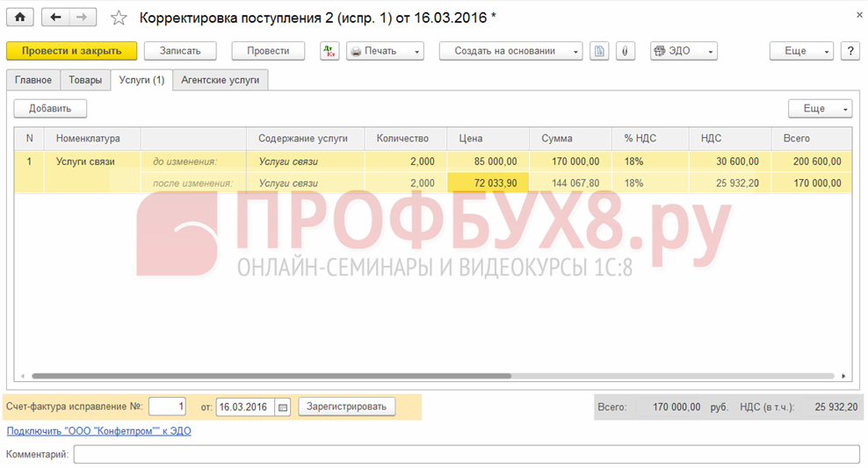Open attached files paperclip icon
The image size is (868, 468).
[625, 51]
